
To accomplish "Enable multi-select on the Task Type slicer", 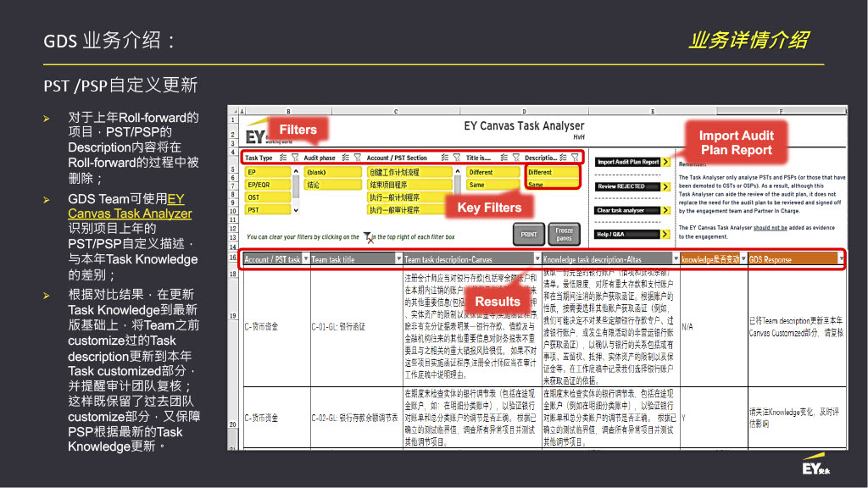I will [283, 158].
